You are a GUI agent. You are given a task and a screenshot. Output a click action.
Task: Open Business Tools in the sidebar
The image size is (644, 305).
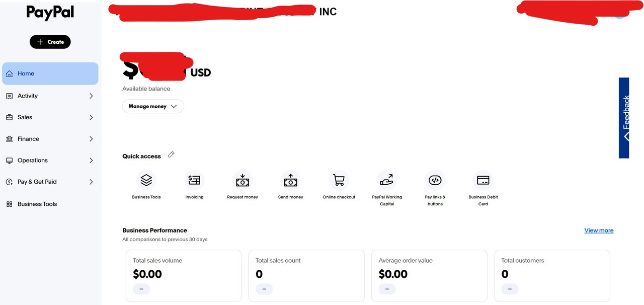tap(37, 204)
